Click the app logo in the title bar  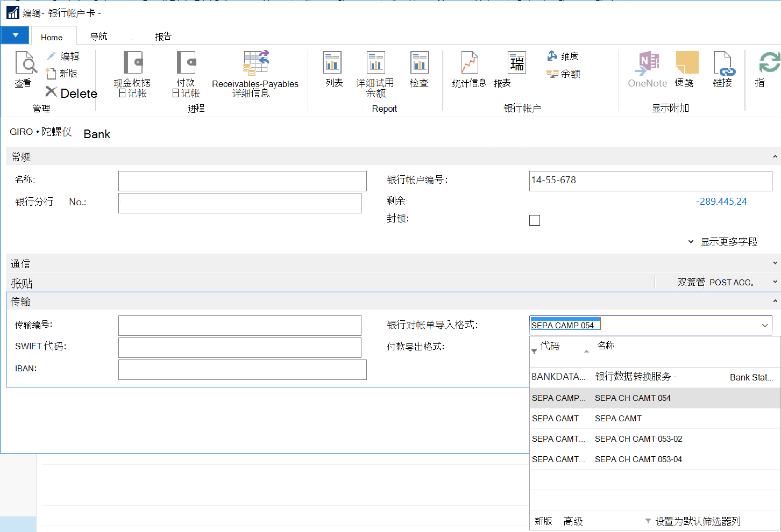[12, 12]
